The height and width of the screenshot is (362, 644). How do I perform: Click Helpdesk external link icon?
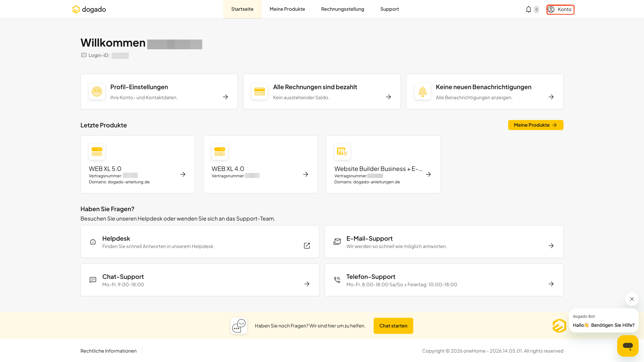pyautogui.click(x=307, y=246)
